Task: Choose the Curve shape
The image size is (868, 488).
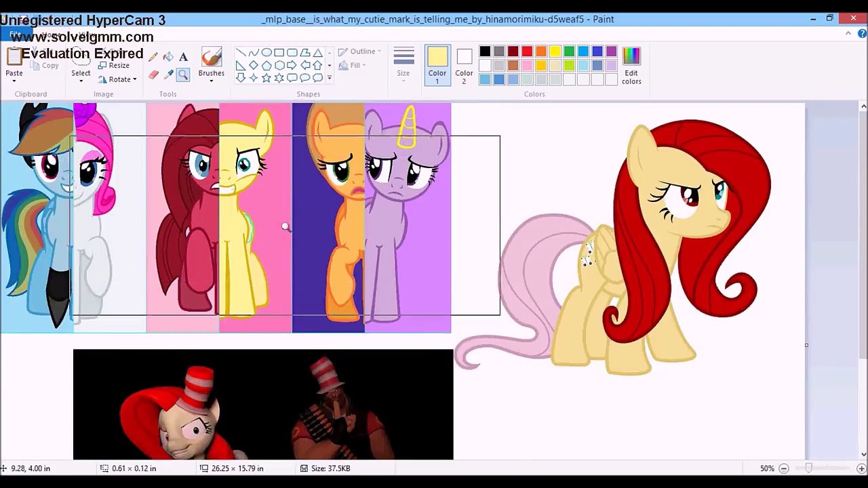Action: tap(254, 53)
